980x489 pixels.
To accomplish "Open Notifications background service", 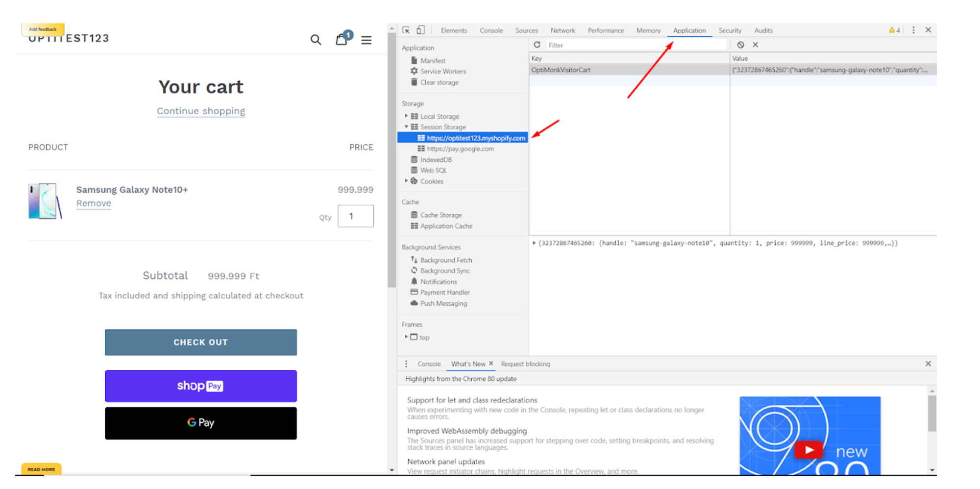I will coord(438,282).
